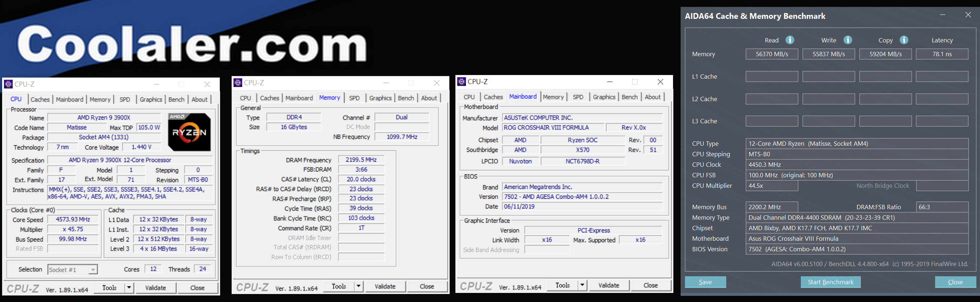Open Tools dropdown arrow in middle CPU-Z window

click(358, 286)
